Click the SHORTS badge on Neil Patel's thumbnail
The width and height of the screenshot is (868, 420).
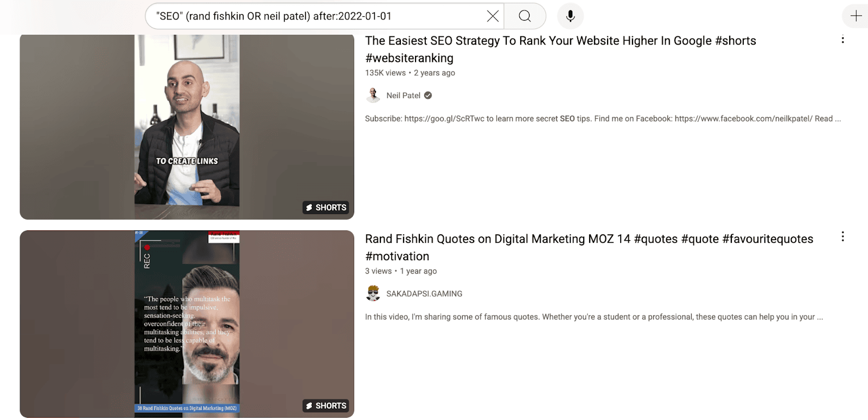[326, 208]
